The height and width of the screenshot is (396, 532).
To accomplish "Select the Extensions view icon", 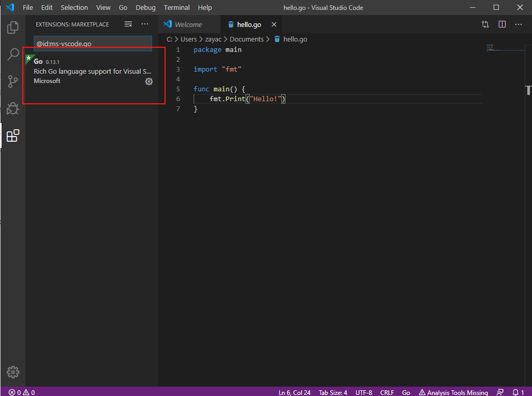I will [x=13, y=135].
